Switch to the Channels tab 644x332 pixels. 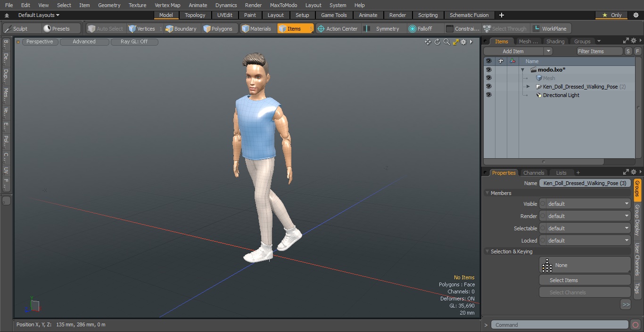(534, 173)
